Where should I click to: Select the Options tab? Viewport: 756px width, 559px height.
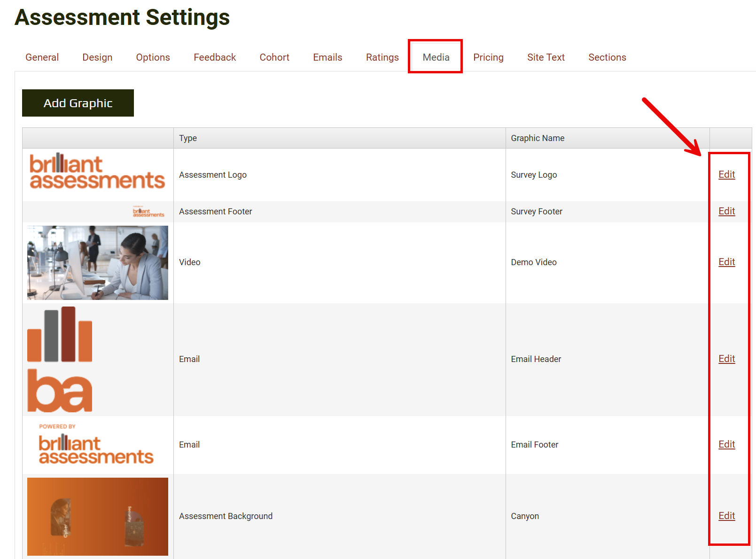153,57
